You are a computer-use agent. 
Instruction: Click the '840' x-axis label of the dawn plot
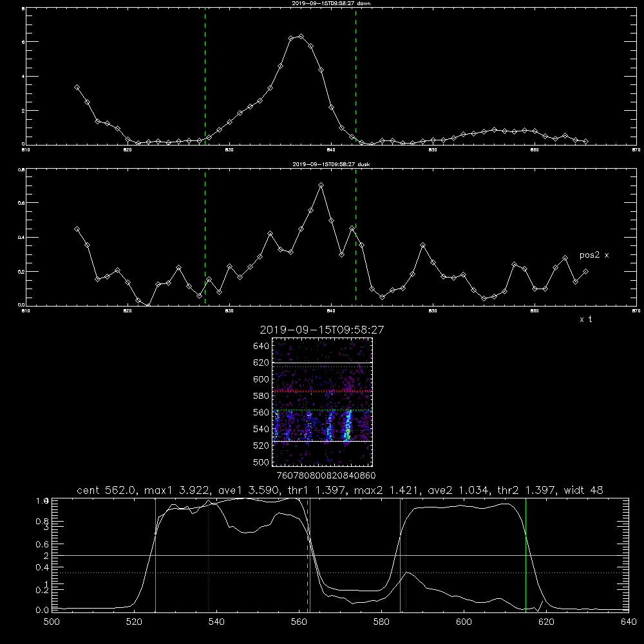tap(332, 150)
